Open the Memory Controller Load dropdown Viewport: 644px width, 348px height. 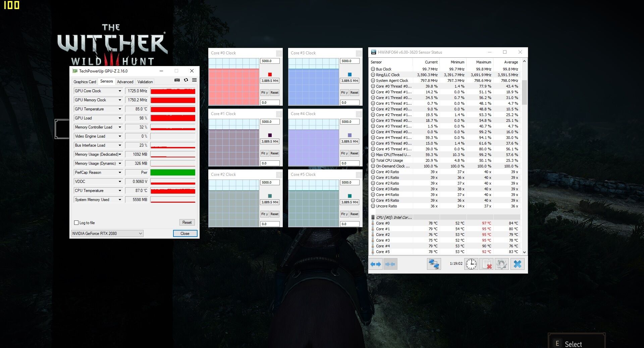[120, 127]
